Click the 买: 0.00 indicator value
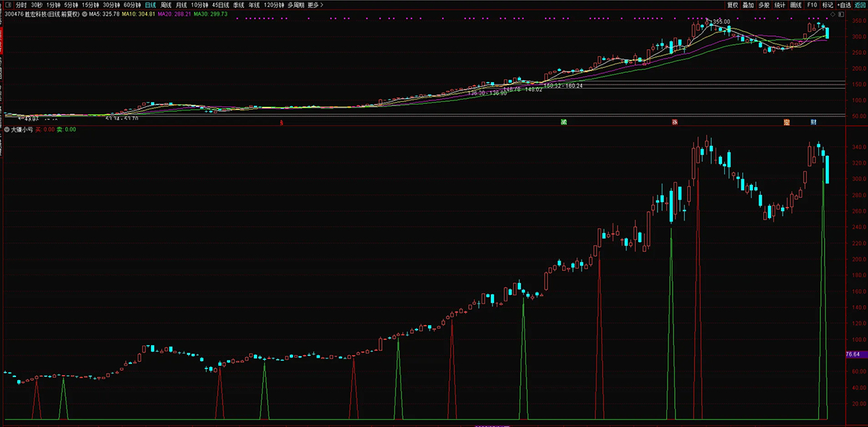This screenshot has width=868, height=427. (45, 129)
